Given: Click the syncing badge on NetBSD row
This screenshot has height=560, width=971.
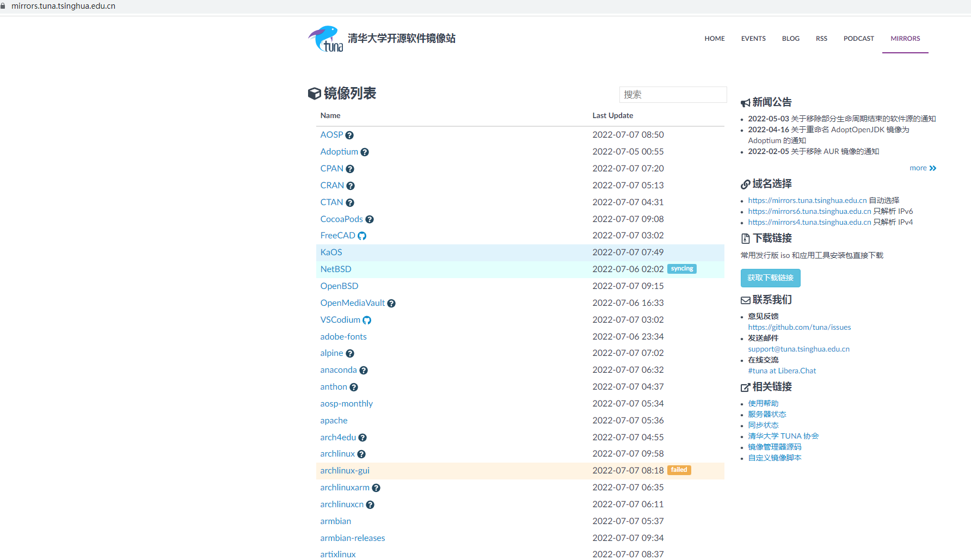Looking at the screenshot, I should coord(682,269).
